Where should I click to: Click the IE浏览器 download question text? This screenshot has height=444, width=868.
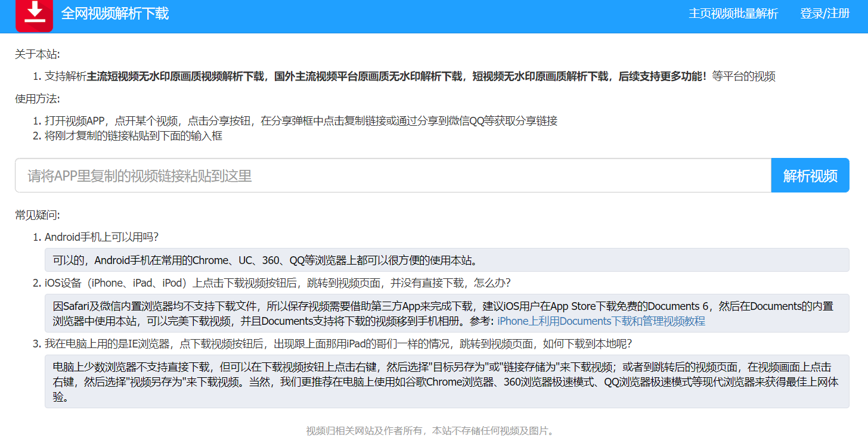click(338, 344)
